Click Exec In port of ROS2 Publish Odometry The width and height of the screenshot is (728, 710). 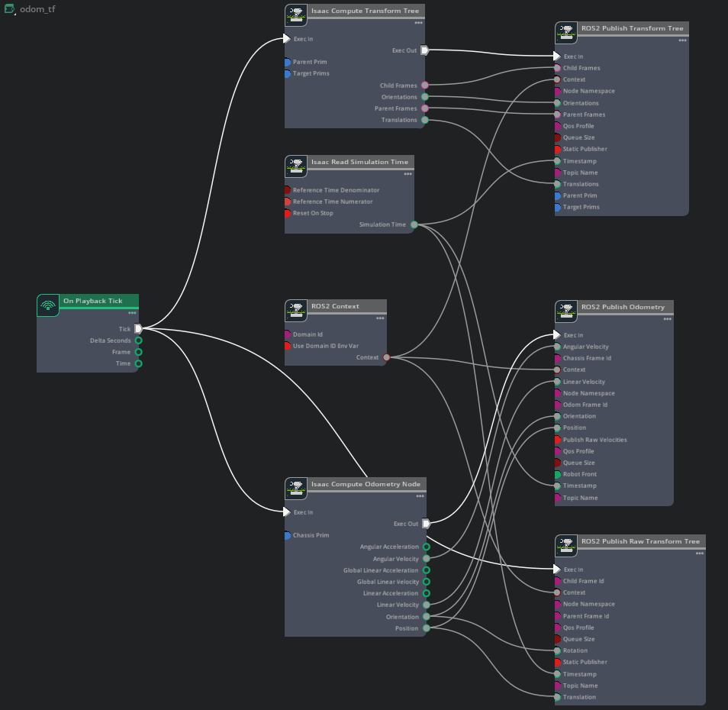(557, 335)
